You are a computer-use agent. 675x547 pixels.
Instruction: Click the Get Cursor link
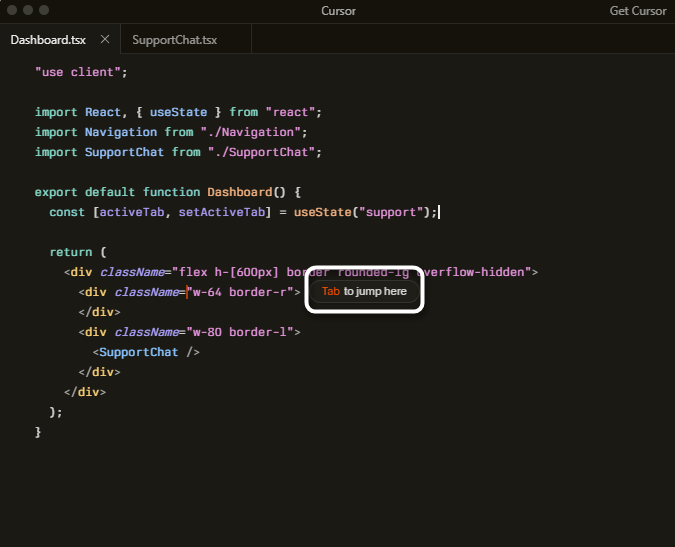[638, 11]
